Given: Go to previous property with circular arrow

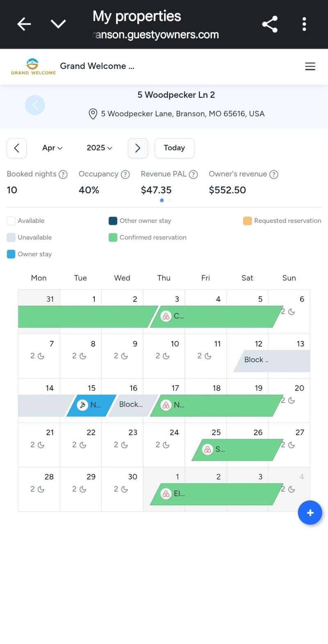Looking at the screenshot, I should point(35,105).
